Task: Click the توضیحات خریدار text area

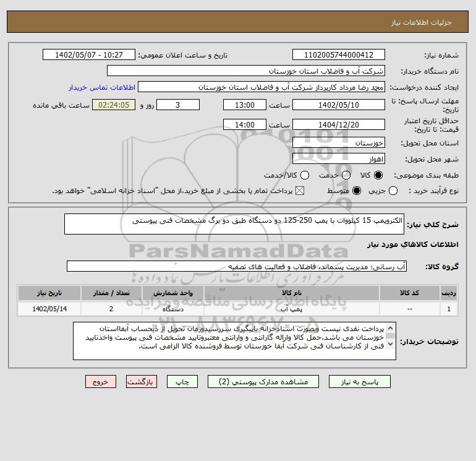Action: pyautogui.click(x=234, y=341)
